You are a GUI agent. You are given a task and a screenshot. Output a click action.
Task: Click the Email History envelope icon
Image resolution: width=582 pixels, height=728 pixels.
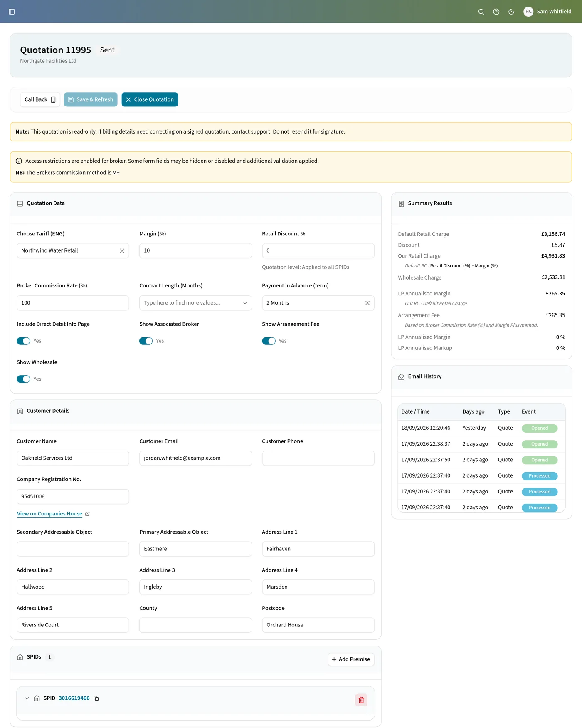point(401,377)
